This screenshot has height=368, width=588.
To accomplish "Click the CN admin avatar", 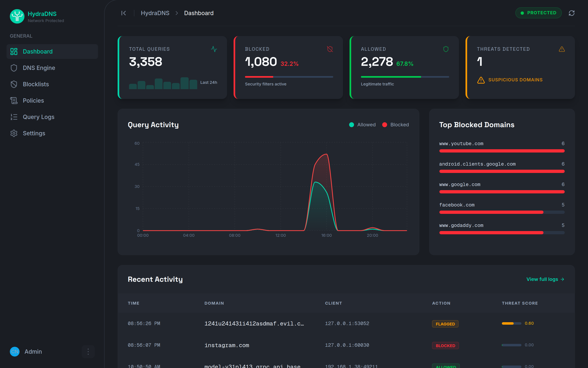I will (x=14, y=351).
